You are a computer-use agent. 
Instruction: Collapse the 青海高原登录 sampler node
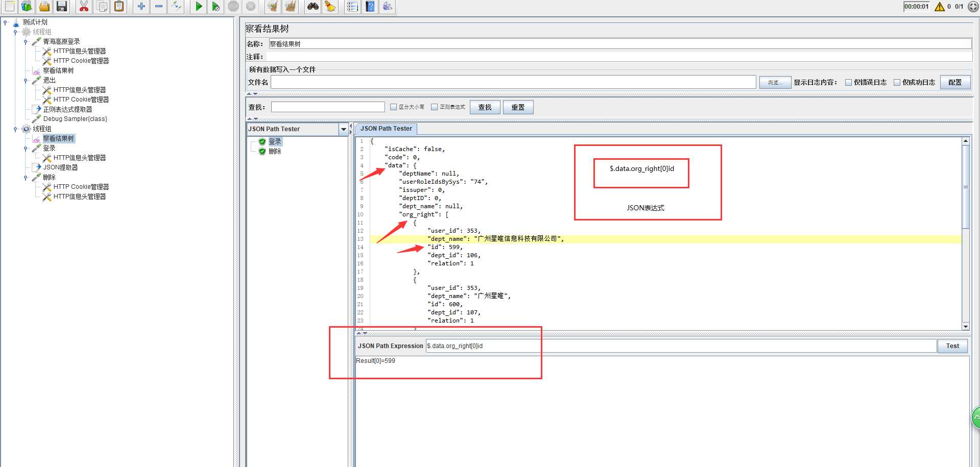pyautogui.click(x=26, y=42)
